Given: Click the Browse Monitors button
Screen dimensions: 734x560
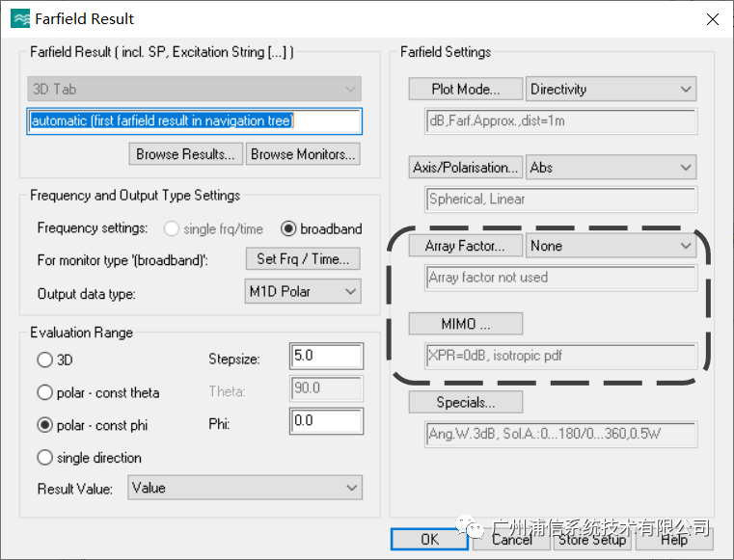Looking at the screenshot, I should [303, 153].
